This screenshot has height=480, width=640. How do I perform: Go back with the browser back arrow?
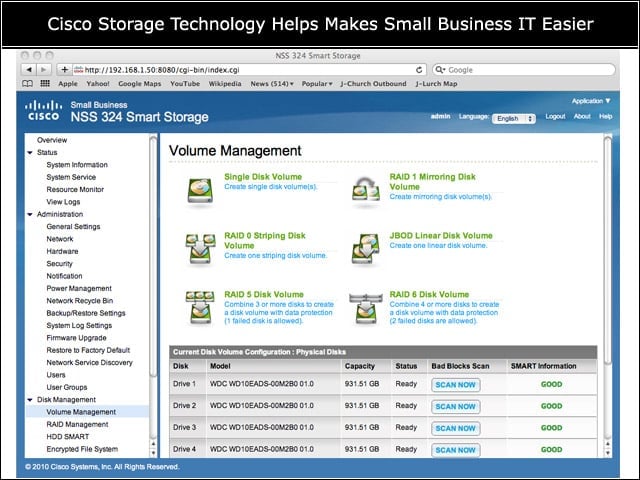pos(29,70)
